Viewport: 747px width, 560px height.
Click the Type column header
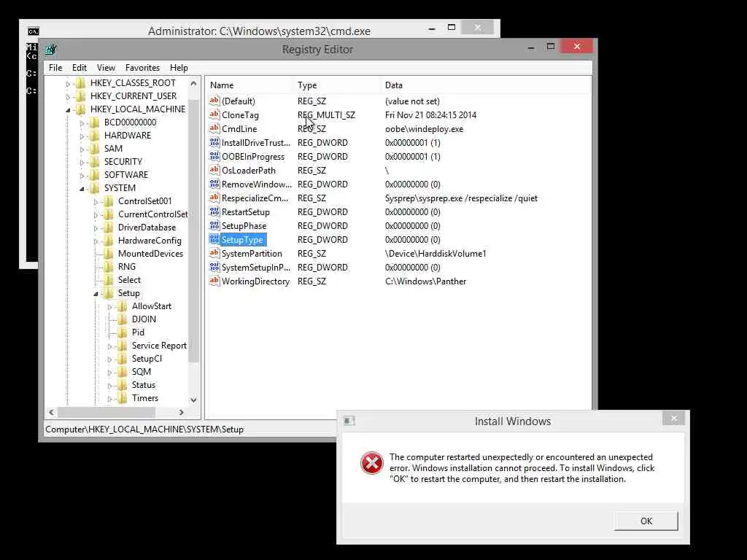tap(337, 85)
